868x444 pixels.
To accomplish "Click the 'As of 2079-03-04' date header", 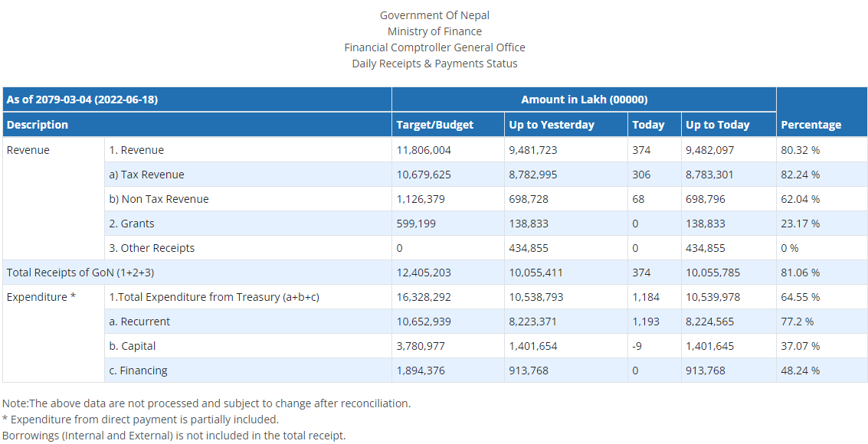I will 82,100.
